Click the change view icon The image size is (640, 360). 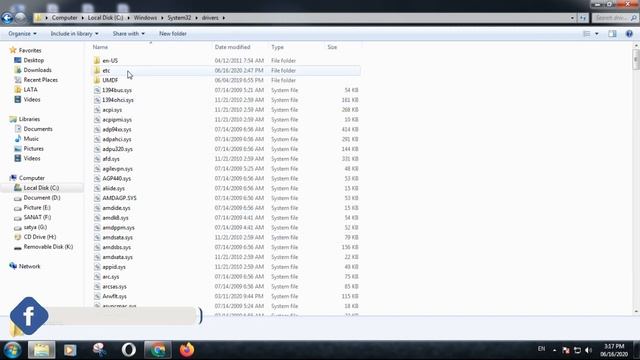[x=587, y=34]
